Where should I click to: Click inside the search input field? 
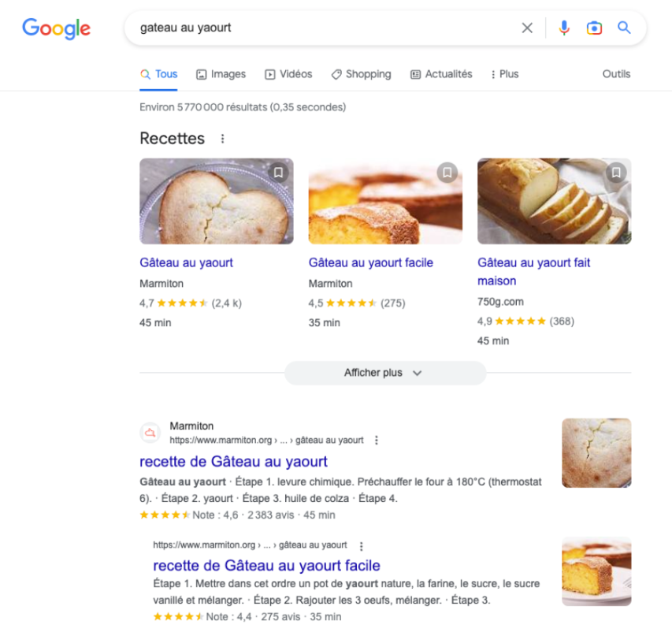click(x=315, y=27)
